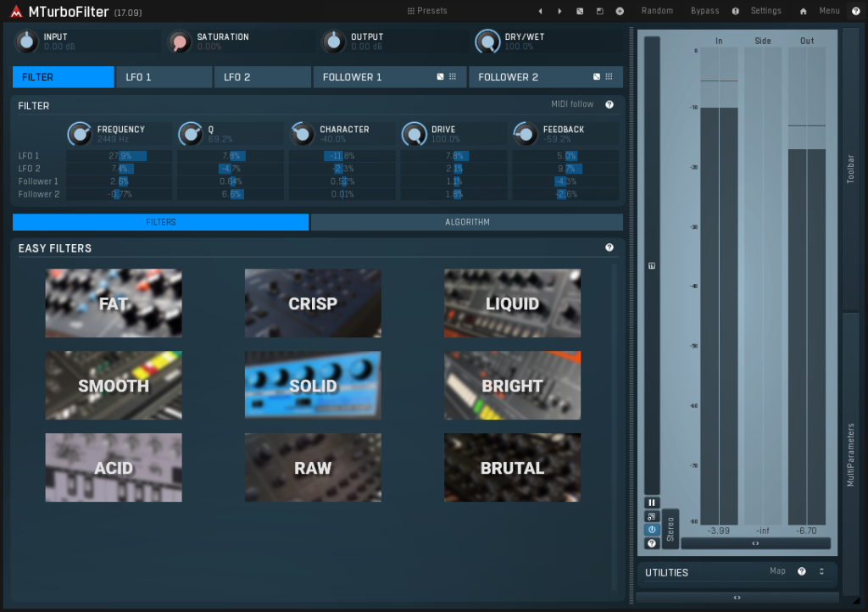Click the expander bar below Utilities
This screenshot has height=612, width=868.
(x=737, y=598)
